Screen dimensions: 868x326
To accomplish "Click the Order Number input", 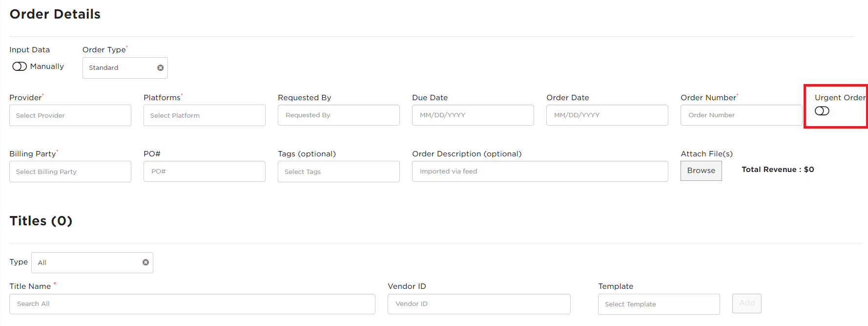I will tap(742, 115).
